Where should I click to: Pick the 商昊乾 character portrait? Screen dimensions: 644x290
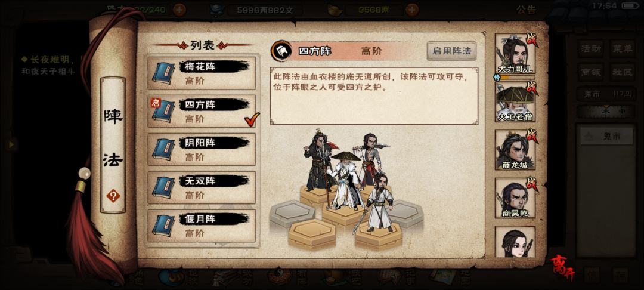[x=515, y=198]
